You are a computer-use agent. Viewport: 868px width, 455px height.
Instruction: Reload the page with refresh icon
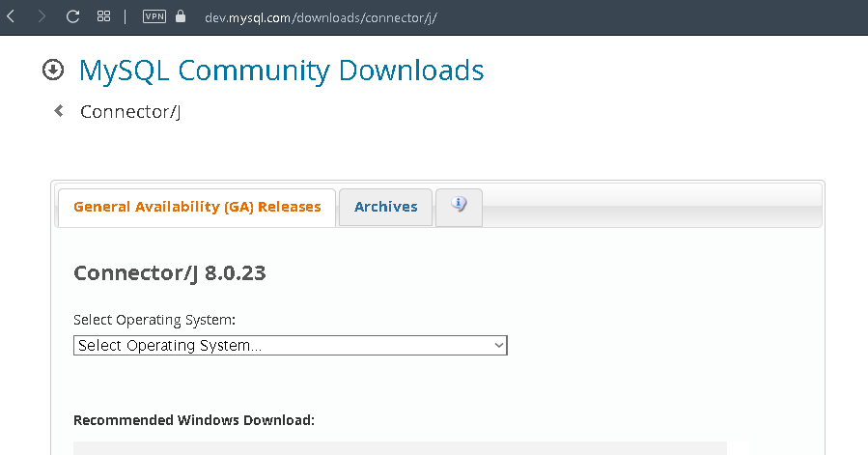click(72, 16)
